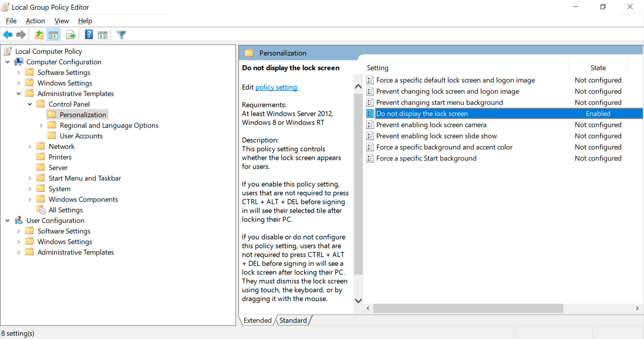
Task: Click the Enabled state of lock screen policy
Action: [598, 114]
